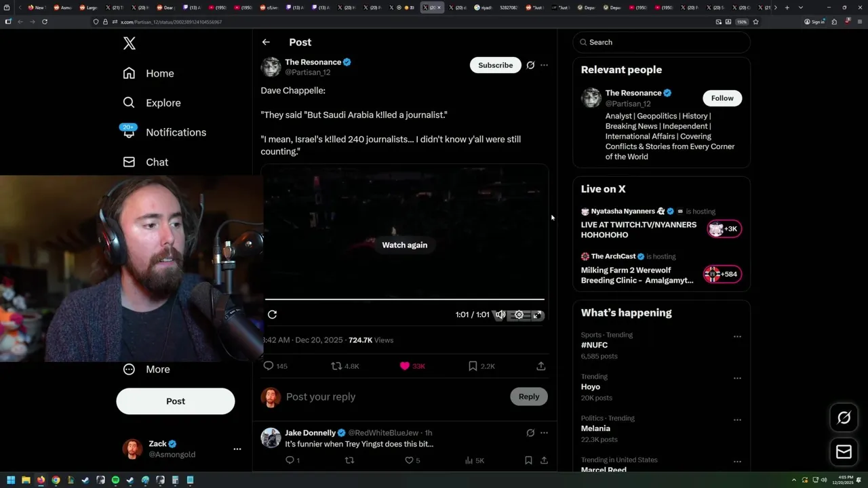868x488 pixels.
Task: Click the reply count icon showing 145
Action: [x=275, y=366]
